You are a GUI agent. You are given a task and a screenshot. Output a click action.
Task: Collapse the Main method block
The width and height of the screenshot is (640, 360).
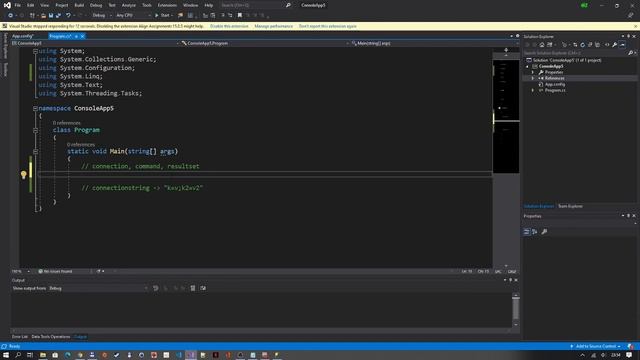click(36, 151)
